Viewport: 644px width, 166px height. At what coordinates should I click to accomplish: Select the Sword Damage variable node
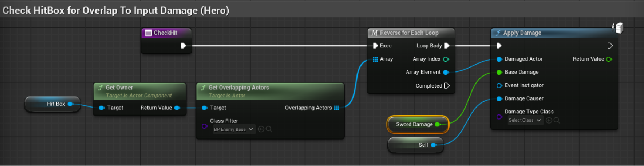418,124
